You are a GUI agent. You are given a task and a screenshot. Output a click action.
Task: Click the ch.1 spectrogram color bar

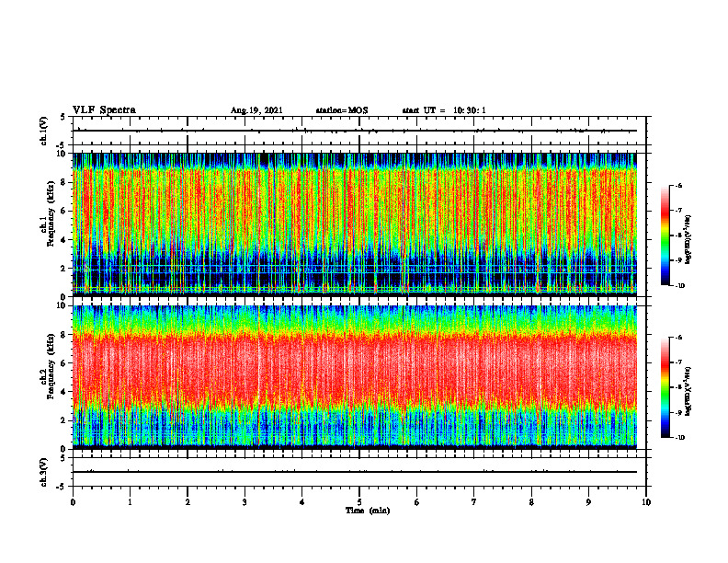665,236
